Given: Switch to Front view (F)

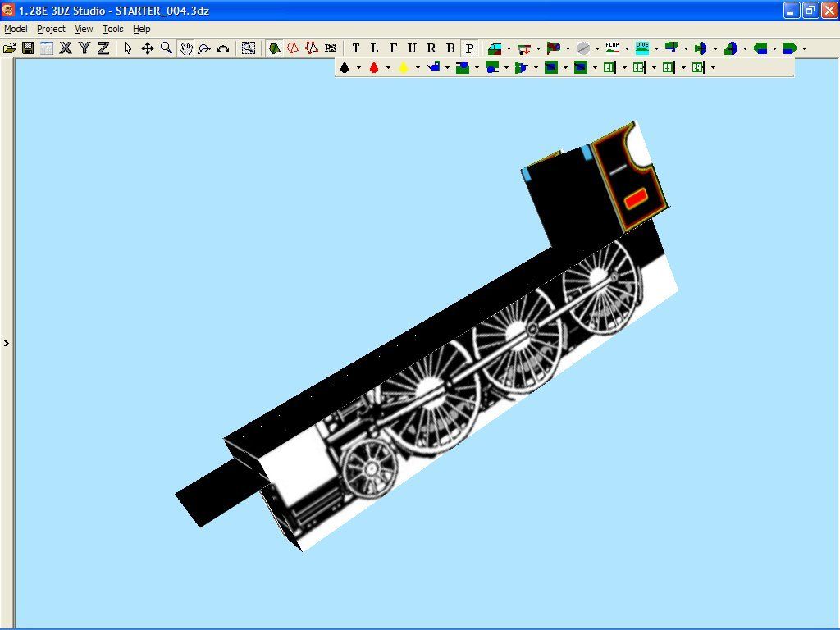Looking at the screenshot, I should 393,48.
